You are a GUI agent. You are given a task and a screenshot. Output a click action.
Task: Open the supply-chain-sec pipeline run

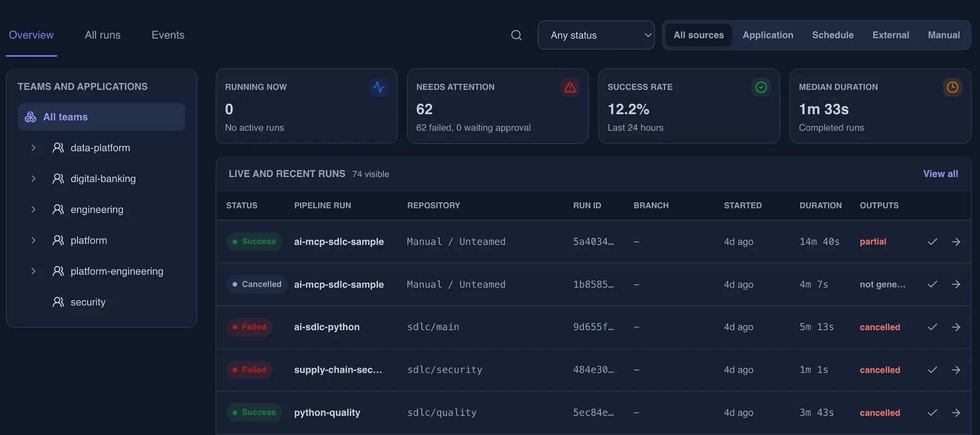coord(338,370)
